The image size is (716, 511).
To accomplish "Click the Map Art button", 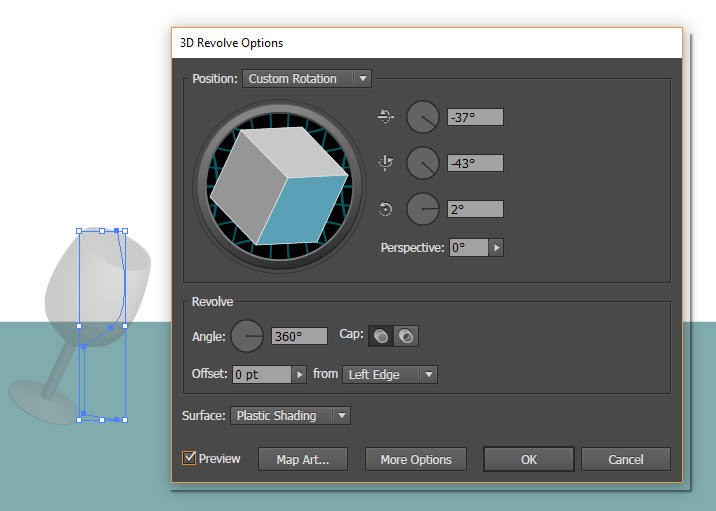I will click(302, 459).
